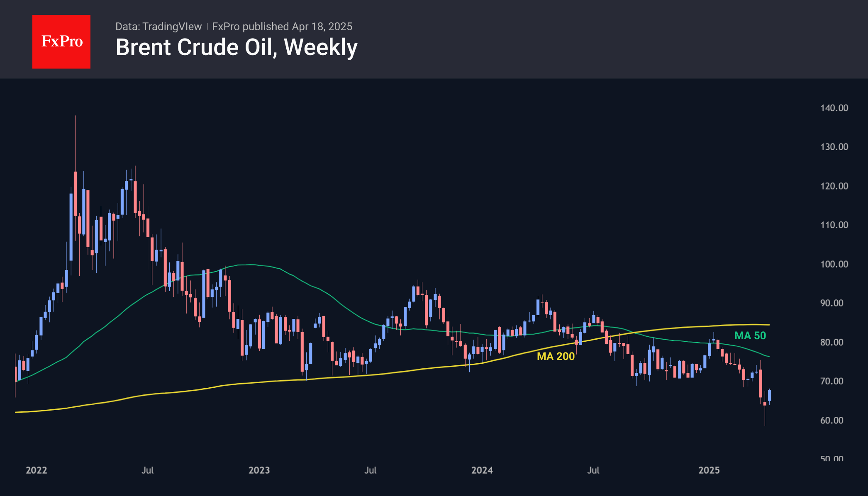
Task: Click the 2022 time axis label
Action: coord(37,470)
